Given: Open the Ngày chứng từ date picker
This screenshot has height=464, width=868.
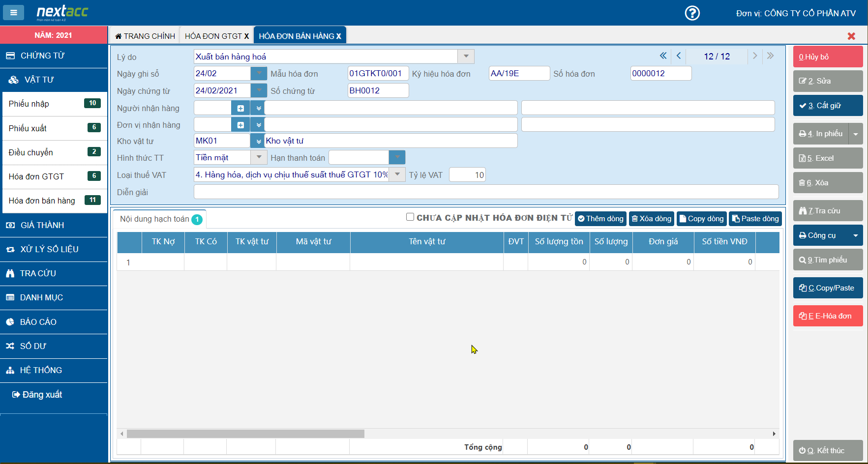Looking at the screenshot, I should click(259, 90).
